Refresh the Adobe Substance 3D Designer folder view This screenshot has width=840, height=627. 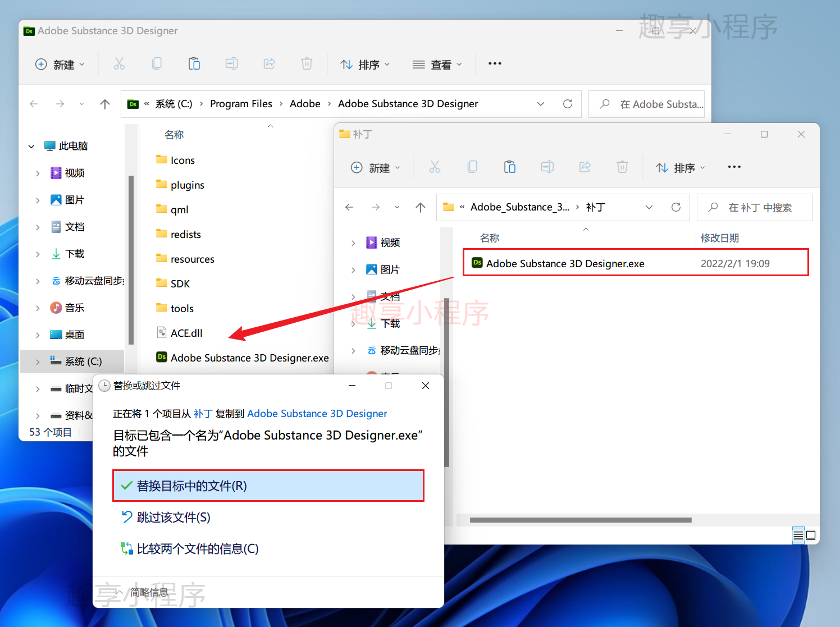(x=568, y=104)
